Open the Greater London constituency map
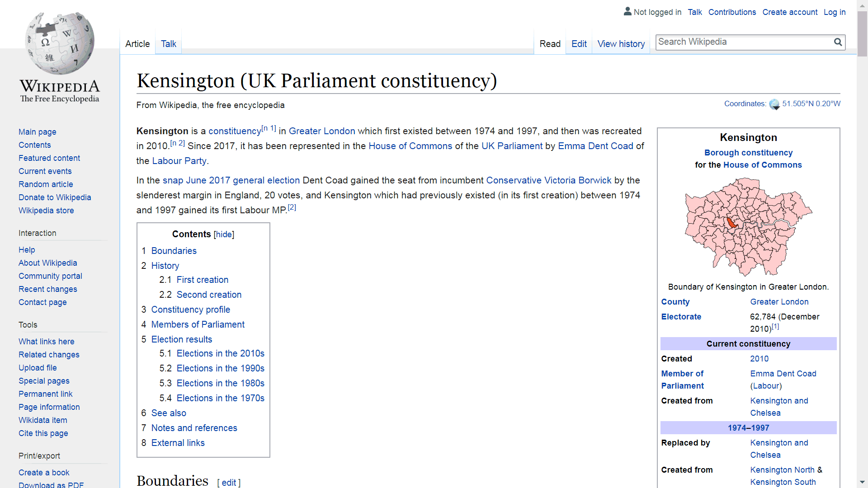This screenshot has width=868, height=488. [x=748, y=226]
